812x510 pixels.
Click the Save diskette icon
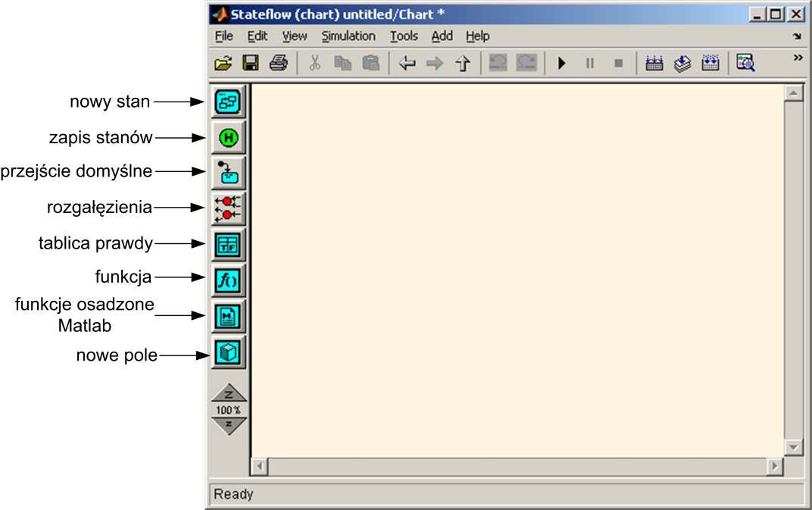pyautogui.click(x=251, y=63)
